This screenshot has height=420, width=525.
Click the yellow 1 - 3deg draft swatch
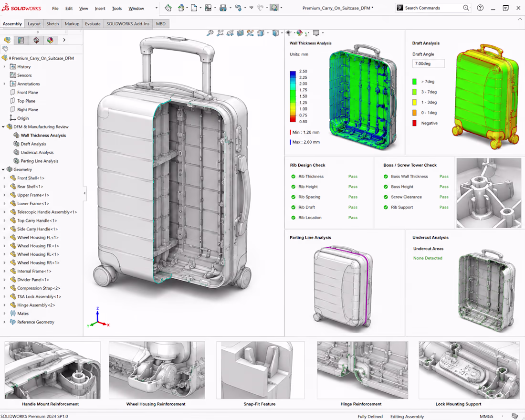tap(414, 102)
